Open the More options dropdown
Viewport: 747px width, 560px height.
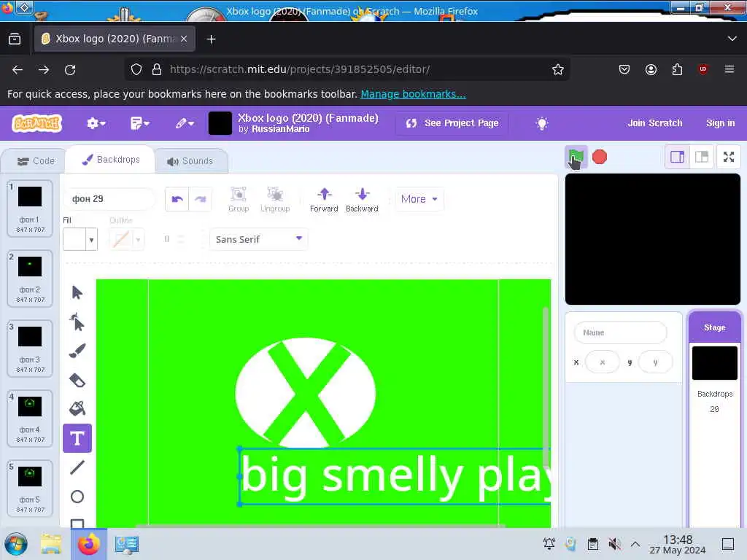coord(419,199)
